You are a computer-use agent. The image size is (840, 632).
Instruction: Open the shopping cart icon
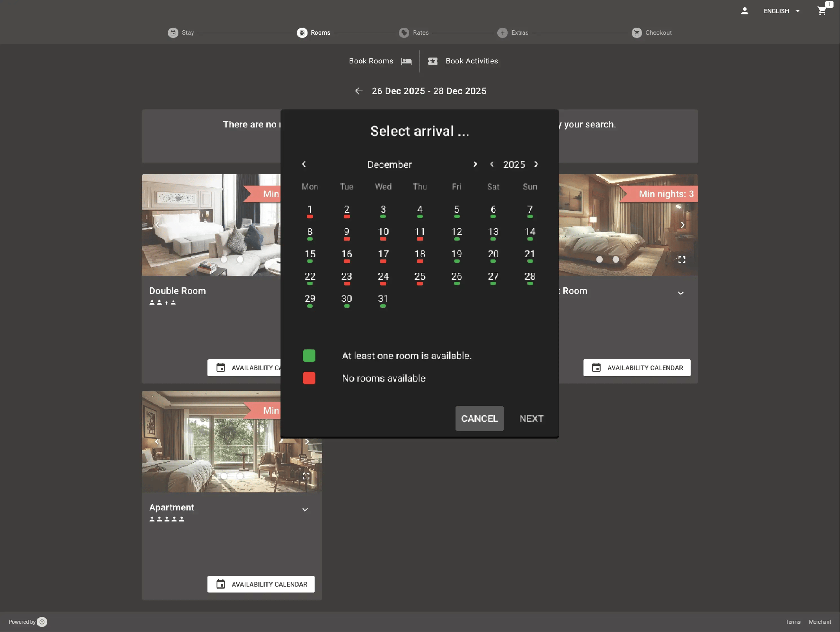pos(822,11)
